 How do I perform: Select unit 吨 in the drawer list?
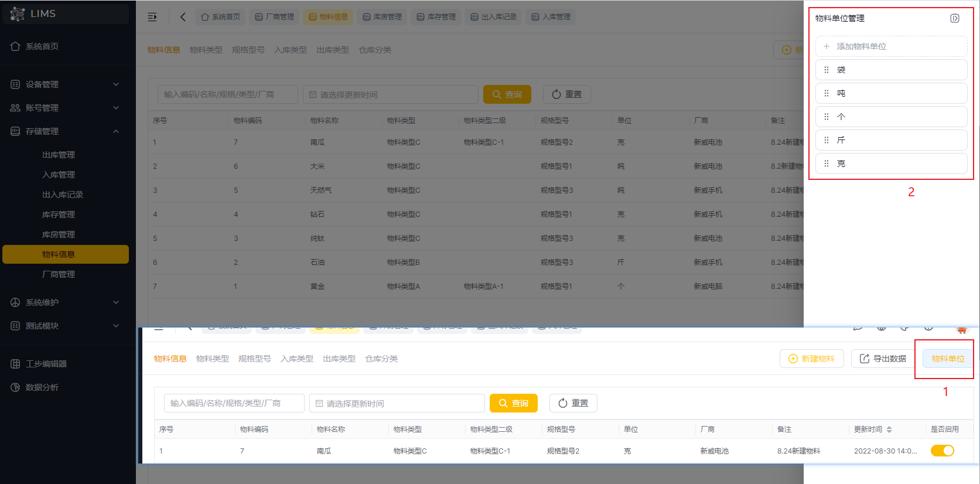click(891, 93)
